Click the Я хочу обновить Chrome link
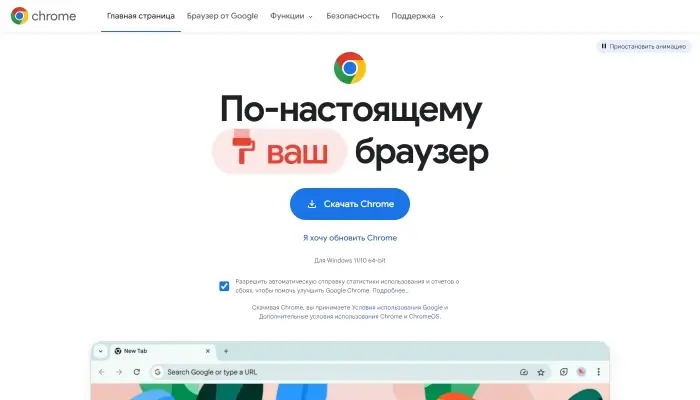The image size is (700, 400). point(350,238)
